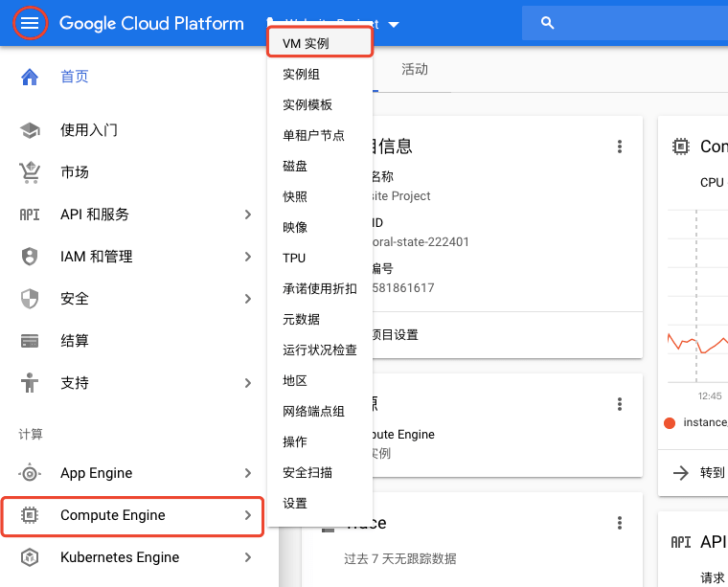The height and width of the screenshot is (587, 728).
Task: Click the Compute Engine chip icon in sidebar
Action: 30,515
